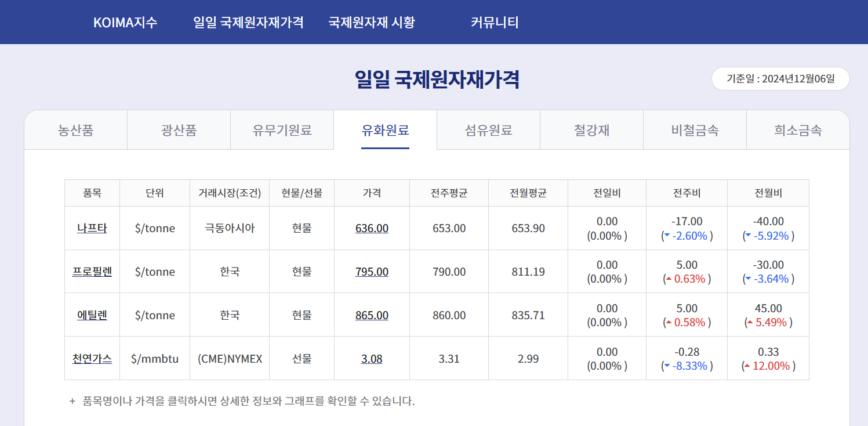Switch to the 섬유원료 tab

coord(488,130)
